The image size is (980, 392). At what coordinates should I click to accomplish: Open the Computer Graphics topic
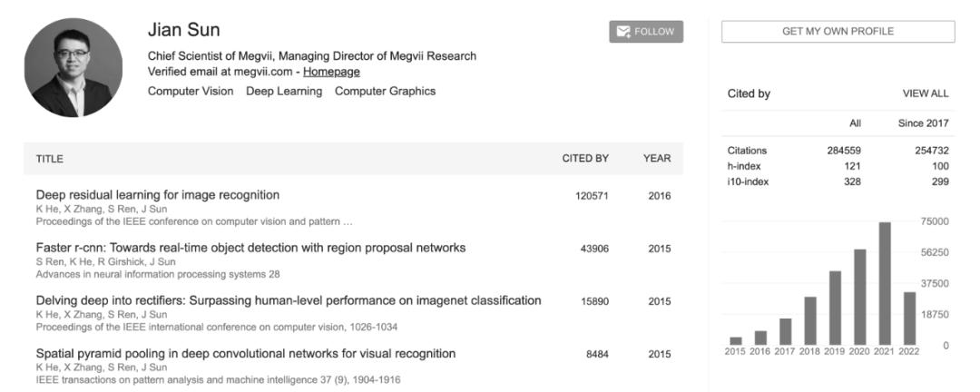[x=385, y=92]
